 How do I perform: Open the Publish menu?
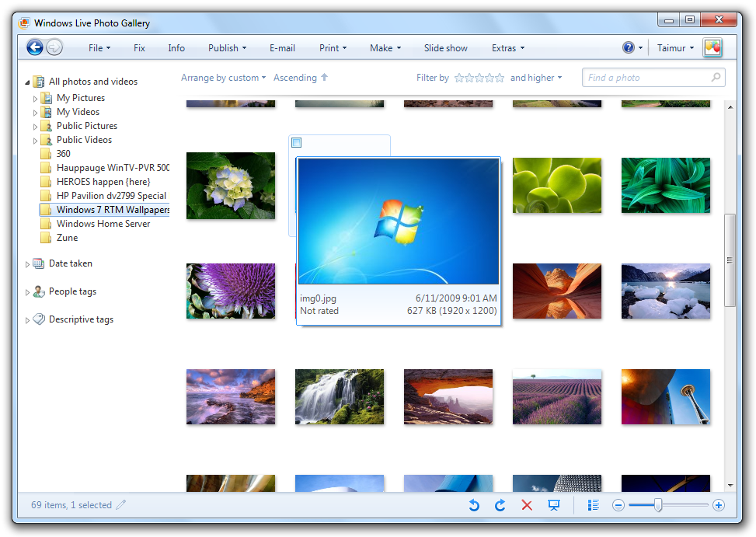pyautogui.click(x=227, y=48)
